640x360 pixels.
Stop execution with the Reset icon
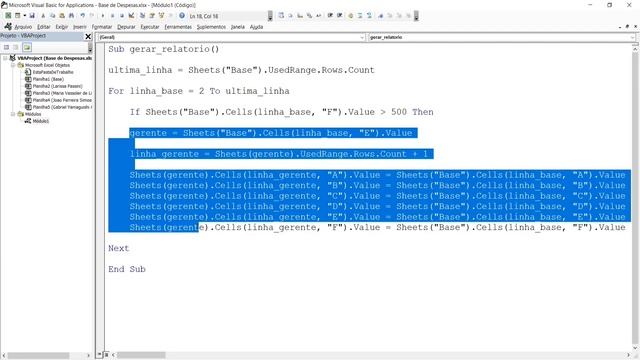122,16
